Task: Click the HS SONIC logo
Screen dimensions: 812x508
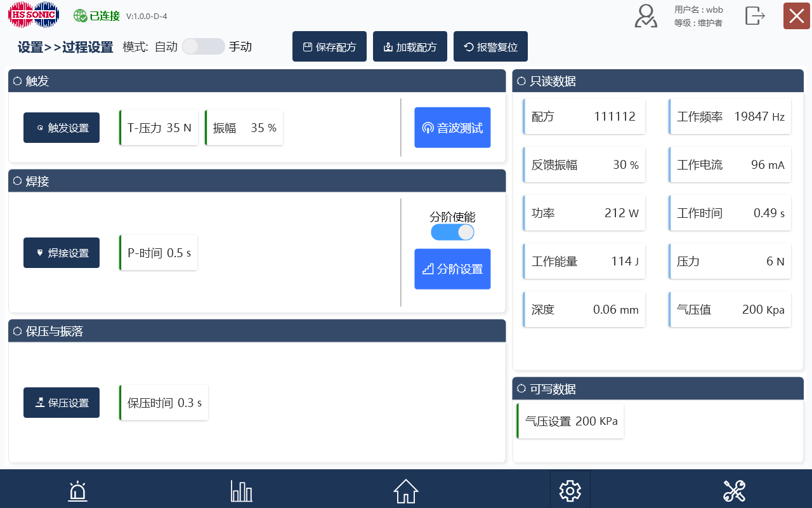Action: coord(34,14)
